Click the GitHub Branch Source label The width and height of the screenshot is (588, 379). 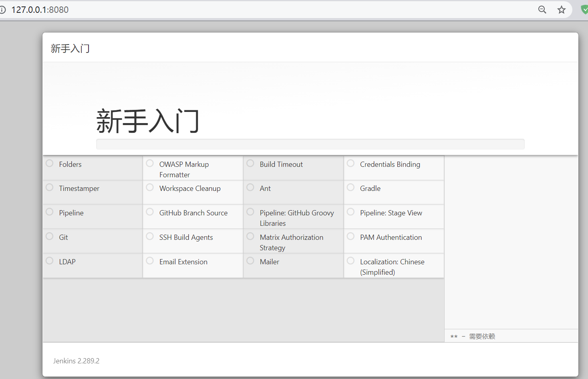click(193, 213)
